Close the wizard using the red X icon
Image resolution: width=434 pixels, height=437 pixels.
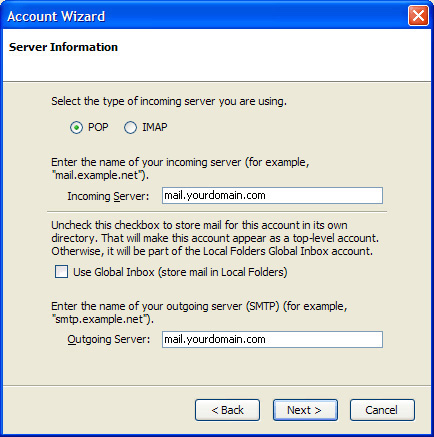(418, 15)
